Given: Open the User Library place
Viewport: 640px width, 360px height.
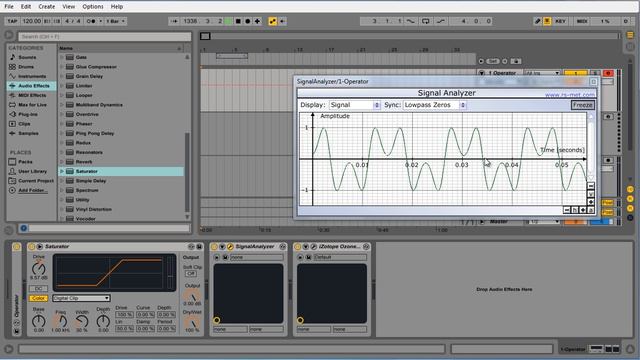Looking at the screenshot, I should point(32,171).
